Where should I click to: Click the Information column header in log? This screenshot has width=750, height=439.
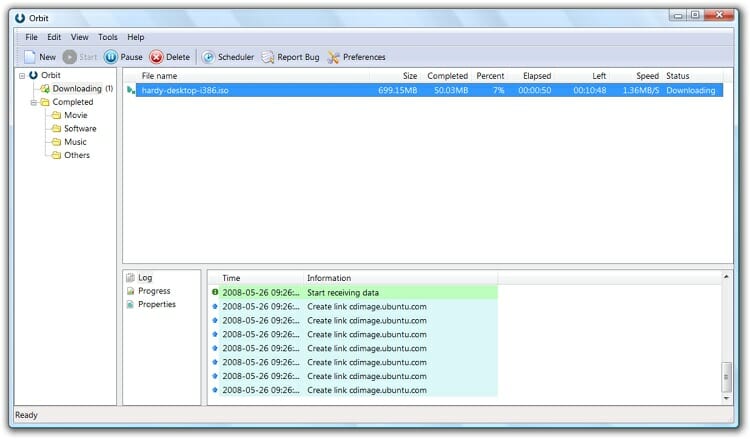click(x=329, y=278)
